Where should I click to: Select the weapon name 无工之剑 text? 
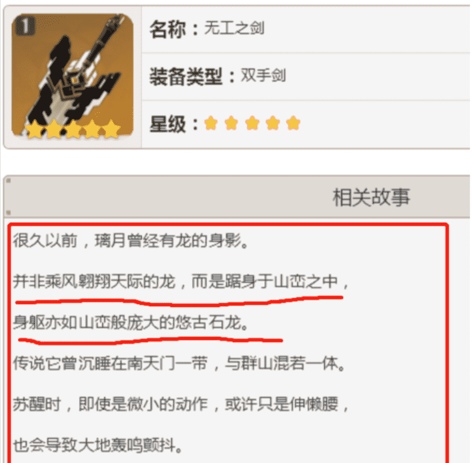pyautogui.click(x=234, y=28)
